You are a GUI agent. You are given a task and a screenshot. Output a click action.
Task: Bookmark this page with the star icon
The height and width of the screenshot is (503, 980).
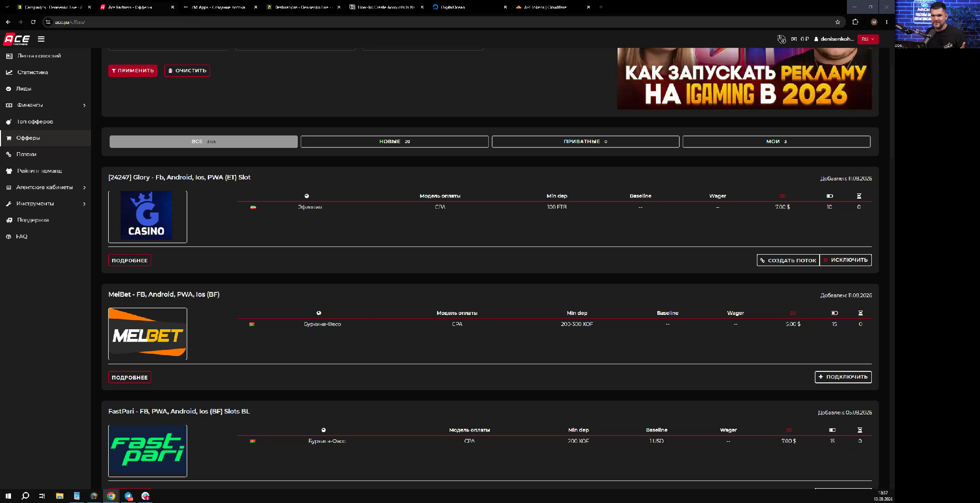(837, 22)
